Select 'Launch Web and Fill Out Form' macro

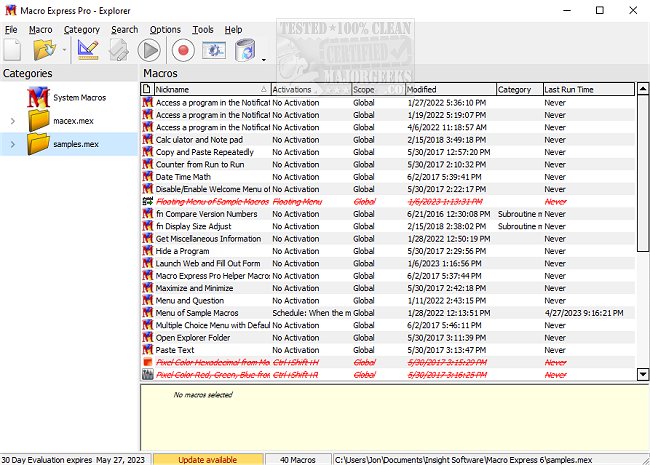[x=208, y=263]
